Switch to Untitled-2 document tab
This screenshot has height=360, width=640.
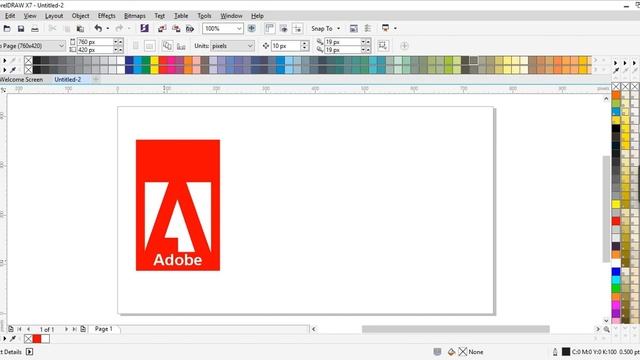click(x=68, y=80)
